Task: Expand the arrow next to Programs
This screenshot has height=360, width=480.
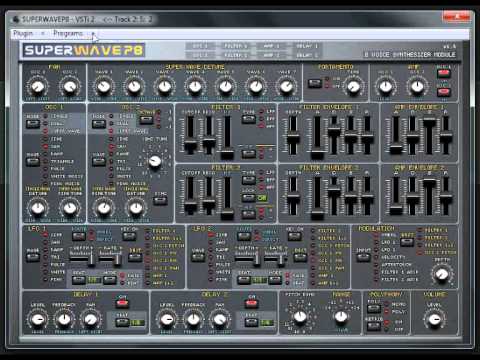Action: point(93,34)
